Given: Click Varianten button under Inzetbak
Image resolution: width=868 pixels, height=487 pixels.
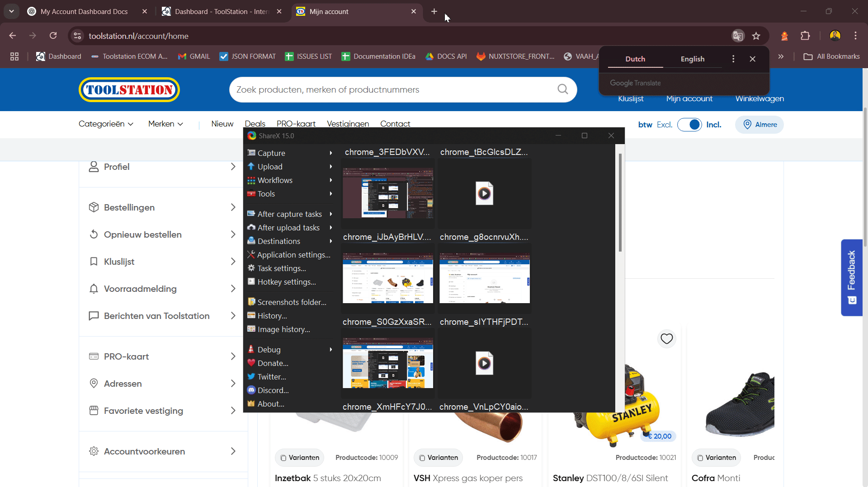Looking at the screenshot, I should click(299, 457).
